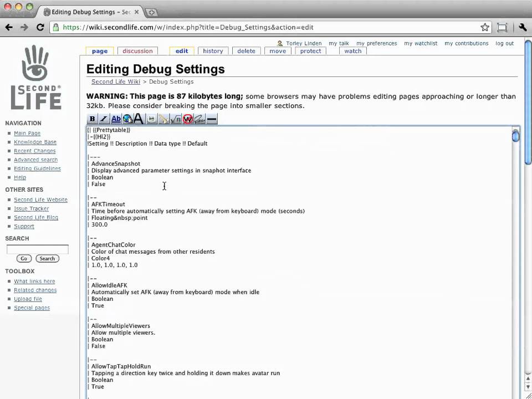Open Second Life Blog link

pyautogui.click(x=36, y=217)
